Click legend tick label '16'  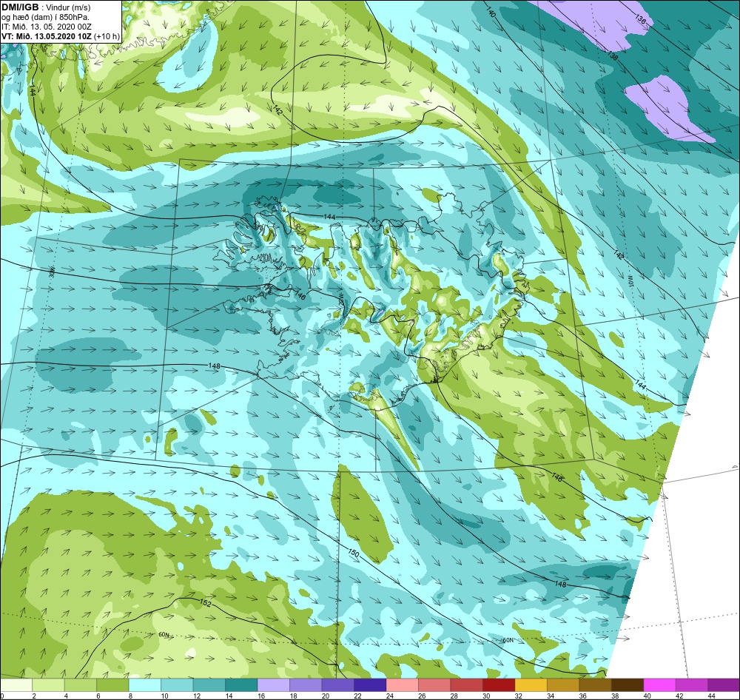pyautogui.click(x=261, y=696)
